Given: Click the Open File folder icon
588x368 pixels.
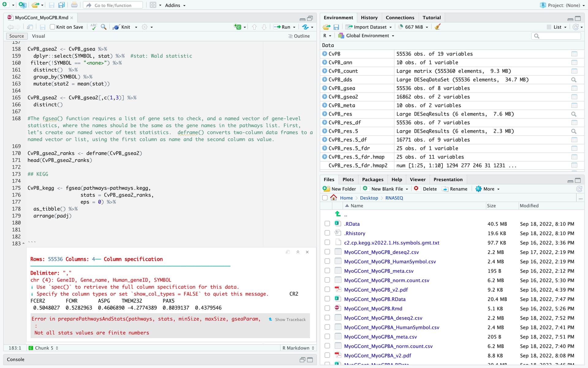Looking at the screenshot, I should pos(36,5).
